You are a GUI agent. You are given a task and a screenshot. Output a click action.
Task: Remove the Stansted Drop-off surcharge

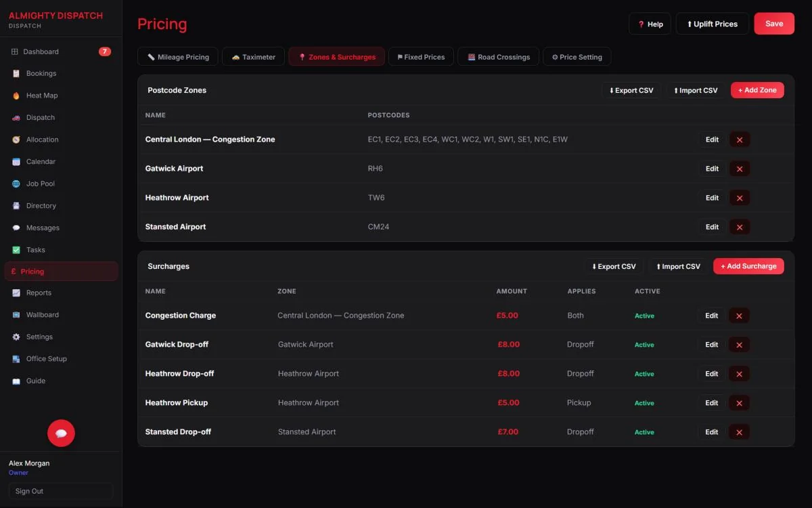tap(739, 432)
